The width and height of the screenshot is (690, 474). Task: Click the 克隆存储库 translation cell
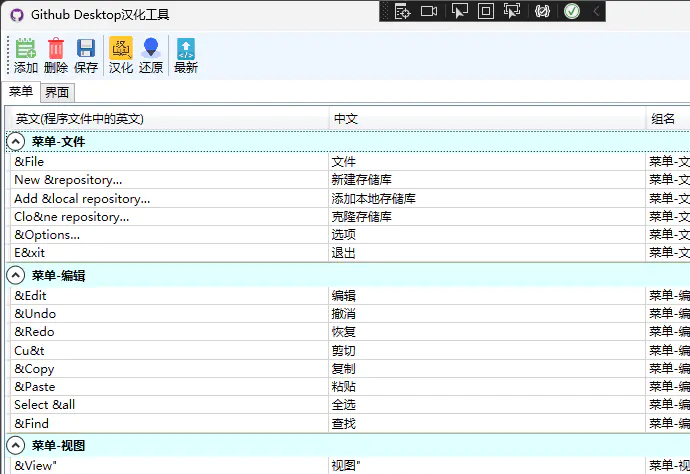[487, 217]
